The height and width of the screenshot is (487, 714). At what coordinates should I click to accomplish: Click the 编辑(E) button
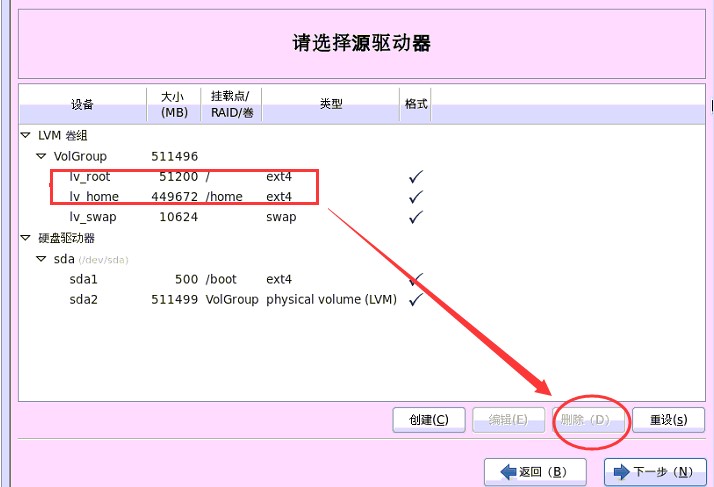pos(507,420)
